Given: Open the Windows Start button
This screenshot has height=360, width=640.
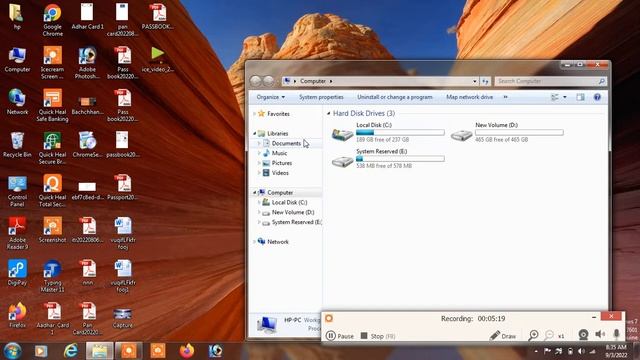Looking at the screenshot, I should 12,351.
